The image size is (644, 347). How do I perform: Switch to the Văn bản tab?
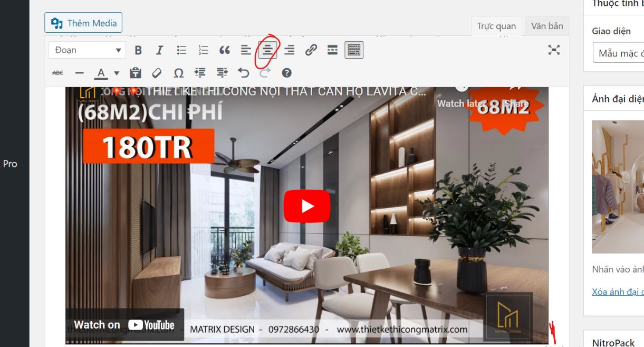pyautogui.click(x=546, y=26)
